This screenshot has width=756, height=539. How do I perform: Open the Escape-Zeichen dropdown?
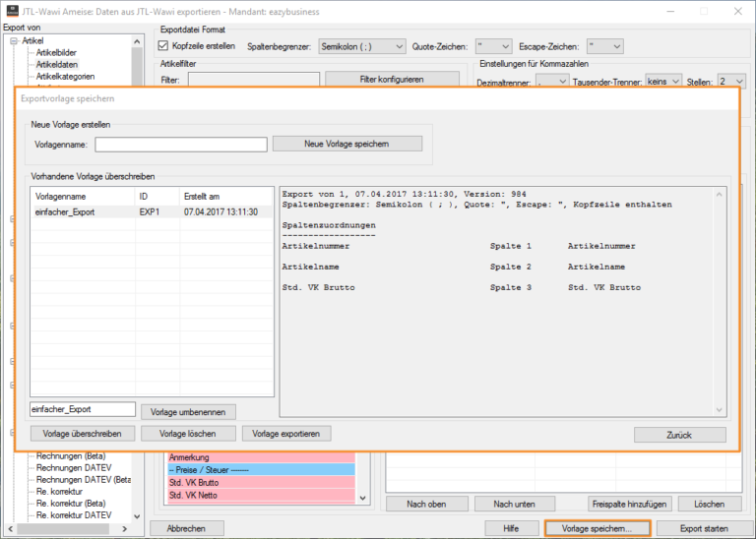603,46
